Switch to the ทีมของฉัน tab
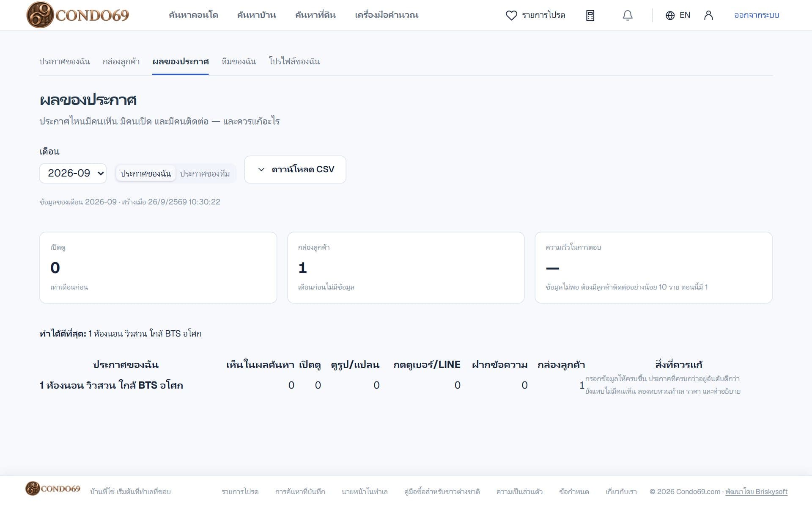 coord(239,62)
